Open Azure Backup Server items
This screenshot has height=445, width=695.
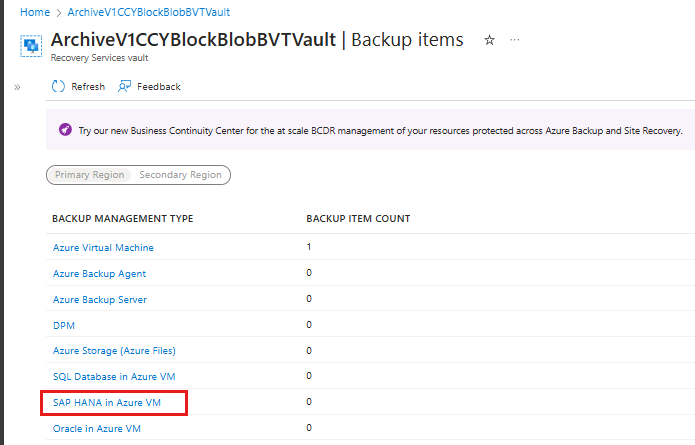click(100, 300)
